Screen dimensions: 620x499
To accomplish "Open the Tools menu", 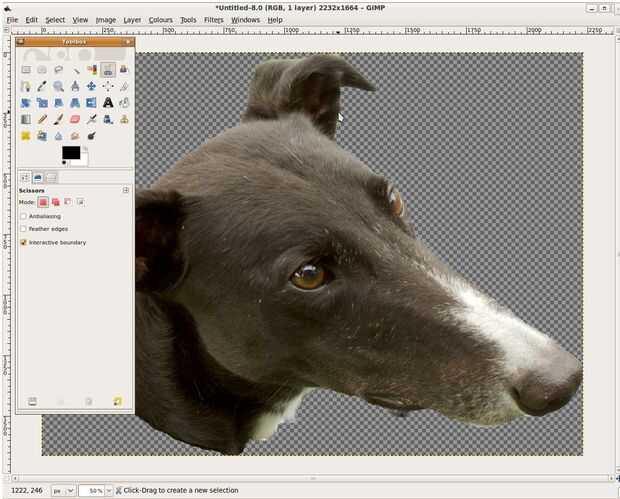I will [188, 20].
